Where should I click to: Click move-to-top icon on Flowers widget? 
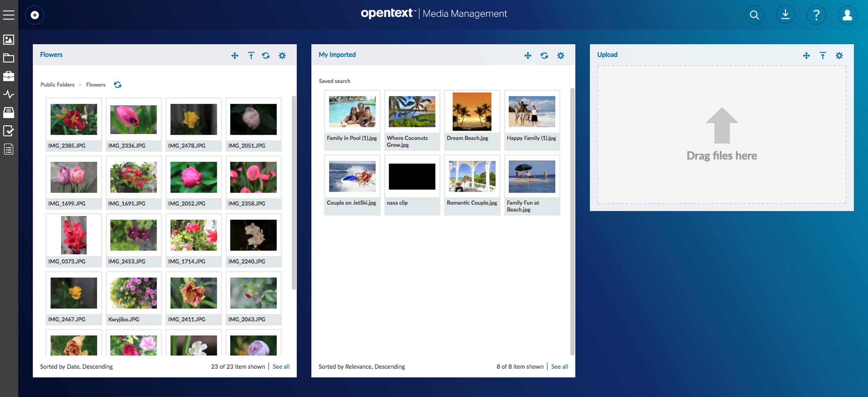[251, 56]
